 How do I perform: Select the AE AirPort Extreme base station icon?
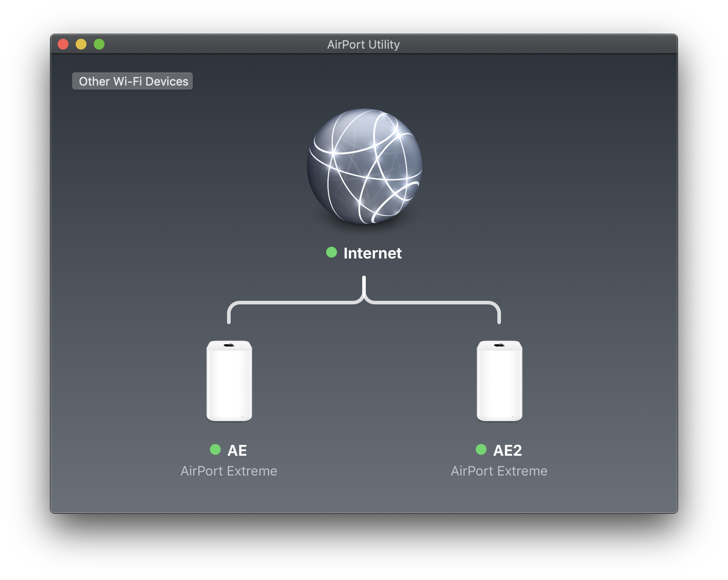pyautogui.click(x=229, y=381)
